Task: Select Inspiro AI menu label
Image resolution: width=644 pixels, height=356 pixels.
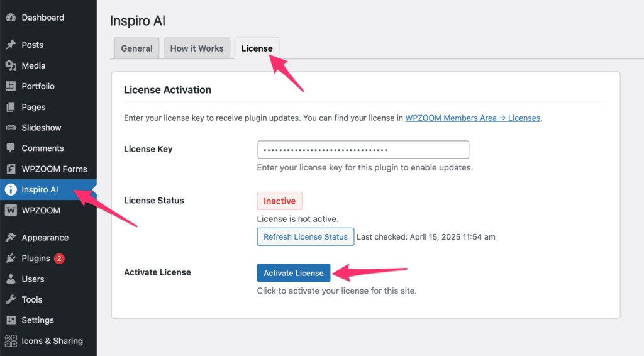Action: tap(40, 189)
